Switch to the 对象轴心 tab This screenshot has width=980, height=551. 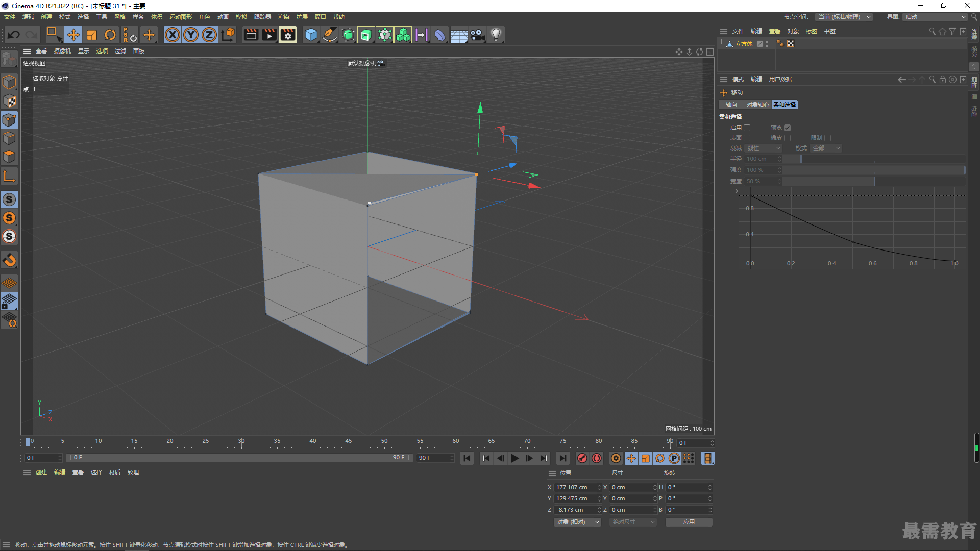pyautogui.click(x=757, y=105)
